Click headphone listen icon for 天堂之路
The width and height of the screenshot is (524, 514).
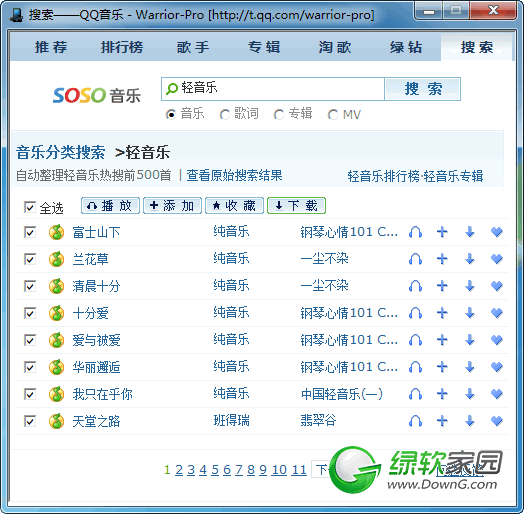415,421
